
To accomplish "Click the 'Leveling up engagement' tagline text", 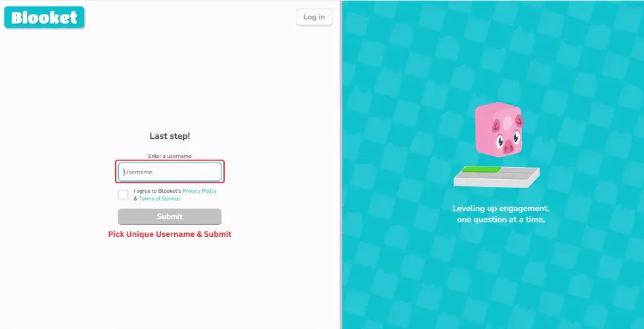I will pos(501,214).
